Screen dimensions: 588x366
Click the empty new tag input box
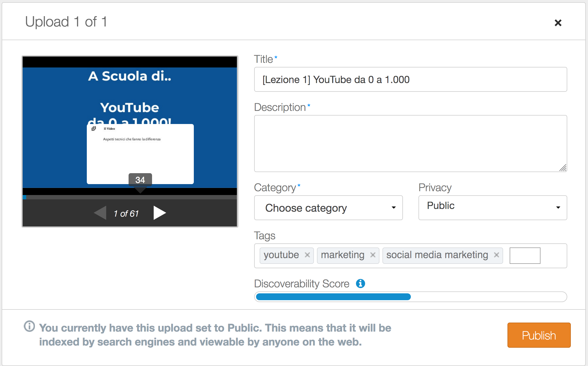click(525, 256)
